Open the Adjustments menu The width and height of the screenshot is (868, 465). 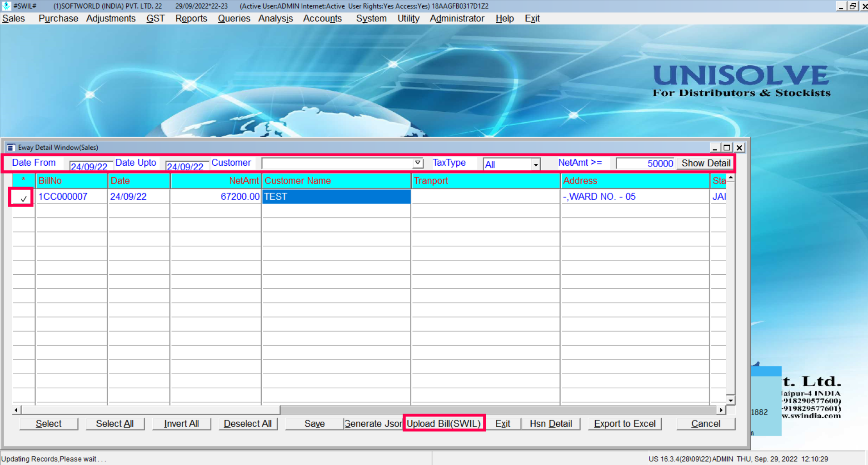click(x=111, y=19)
